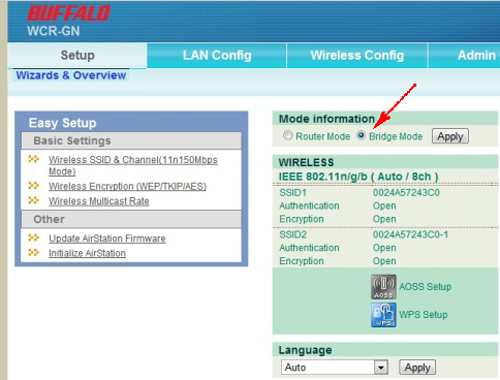Select Wizards & Overview sub-tab
Viewport: 500px width, 380px height.
pyautogui.click(x=71, y=75)
